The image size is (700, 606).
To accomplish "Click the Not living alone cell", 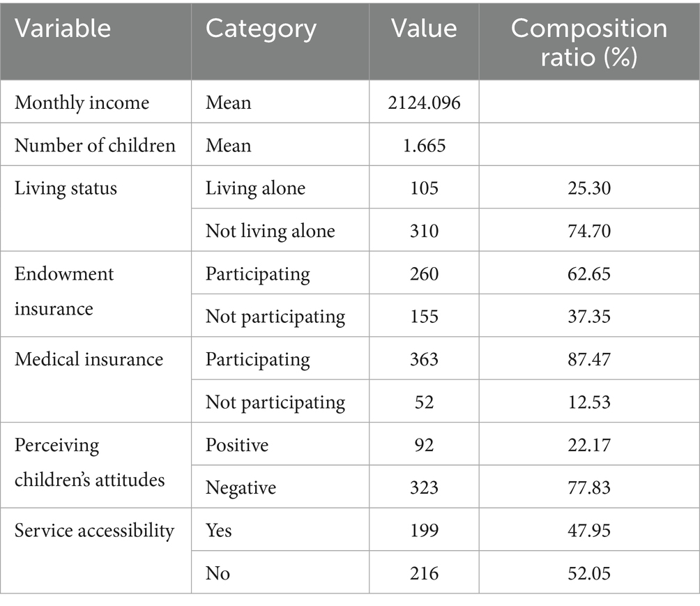I will 270,231.
